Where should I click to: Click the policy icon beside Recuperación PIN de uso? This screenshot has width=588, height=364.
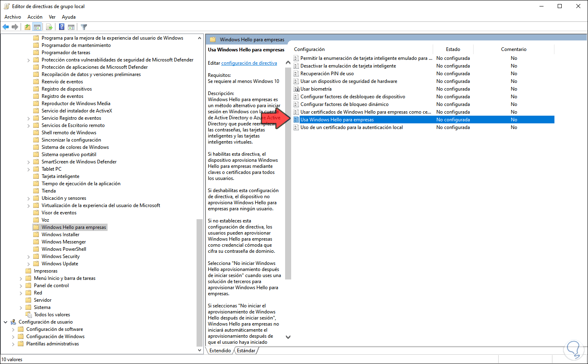[296, 74]
